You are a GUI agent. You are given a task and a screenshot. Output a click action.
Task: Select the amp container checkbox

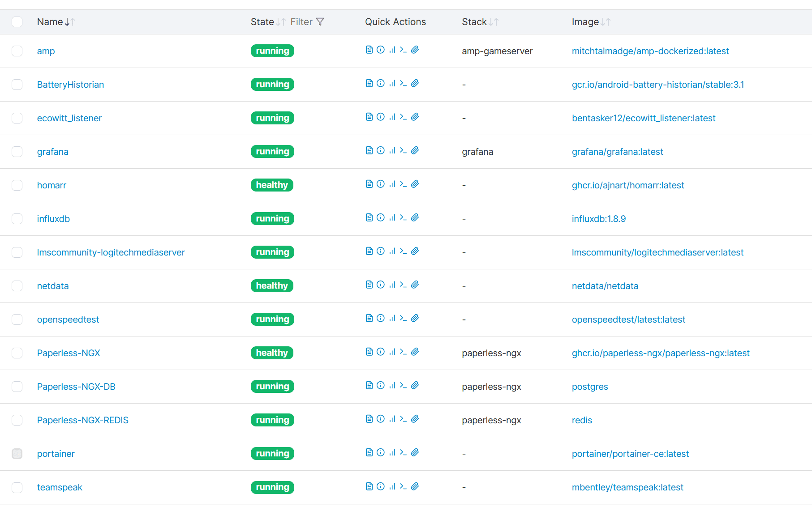tap(17, 51)
